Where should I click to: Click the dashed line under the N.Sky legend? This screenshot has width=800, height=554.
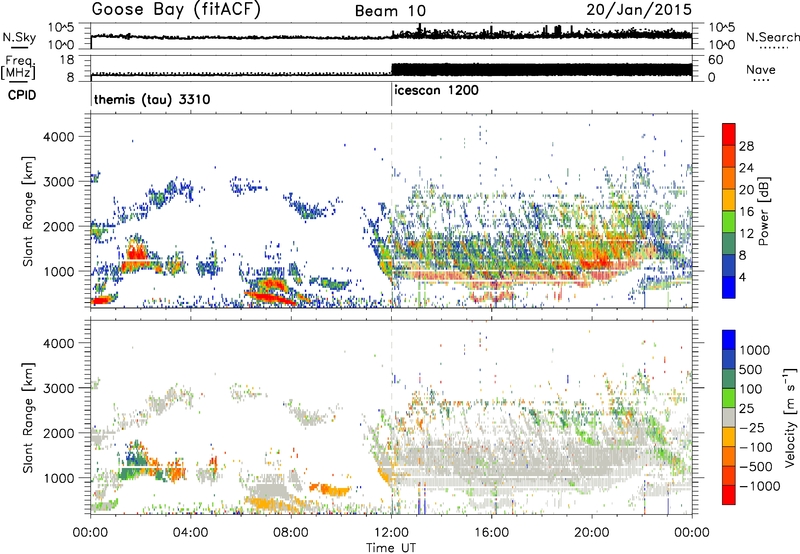click(19, 48)
